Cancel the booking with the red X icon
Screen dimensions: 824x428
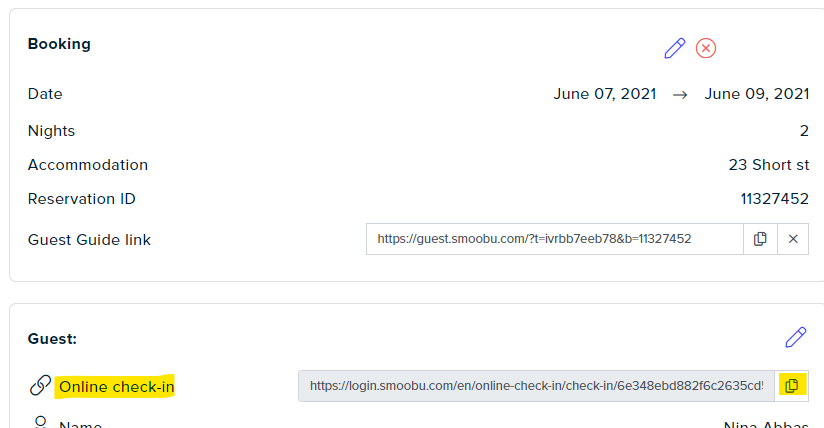click(x=706, y=48)
